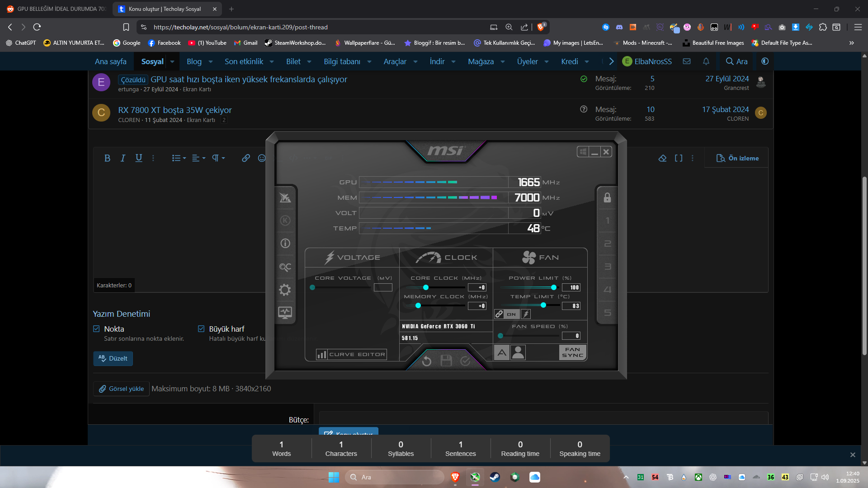Screen dimensions: 868x488
Task: Select Afterburner profile slot 1
Action: click(x=608, y=221)
